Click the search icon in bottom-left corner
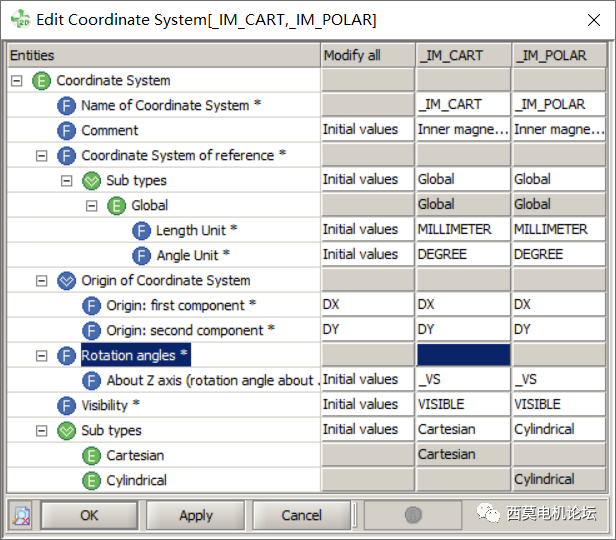Image resolution: width=616 pixels, height=540 pixels. coord(22,515)
